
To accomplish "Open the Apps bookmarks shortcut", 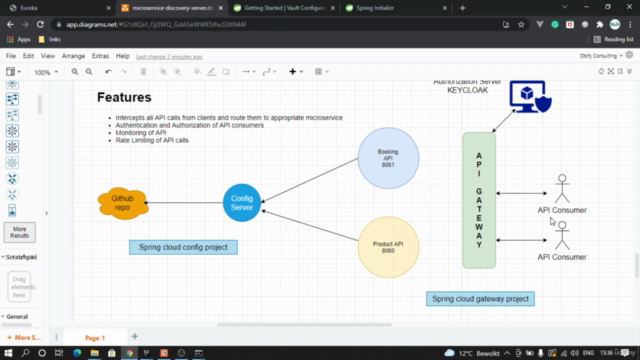I will pyautogui.click(x=19, y=40).
